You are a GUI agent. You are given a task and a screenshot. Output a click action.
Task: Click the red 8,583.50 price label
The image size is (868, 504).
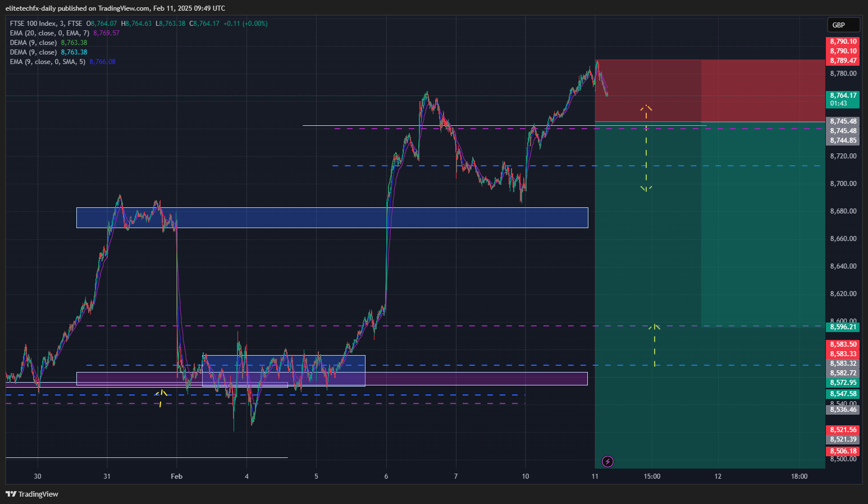coord(843,344)
